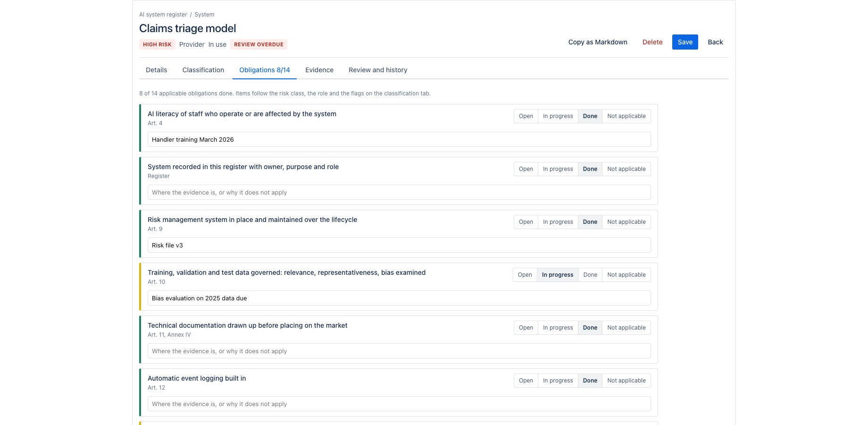Mark Risk management system as Not applicable

626,222
